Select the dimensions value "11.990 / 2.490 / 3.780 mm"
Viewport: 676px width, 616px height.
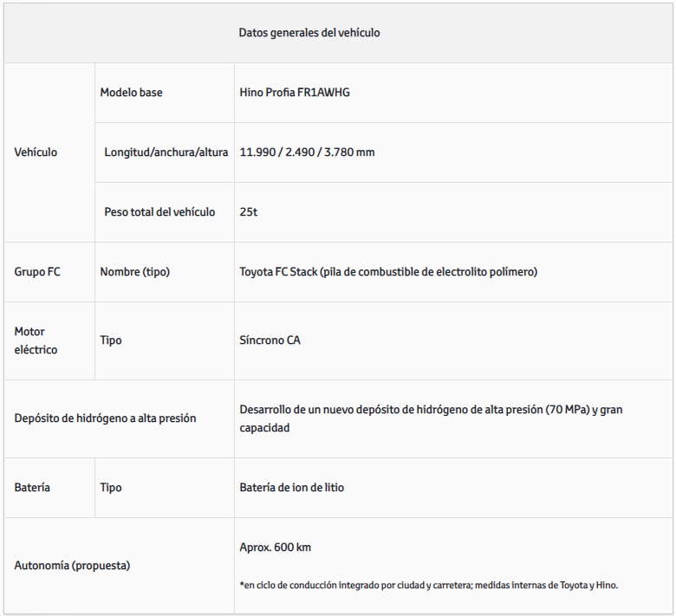pos(307,152)
